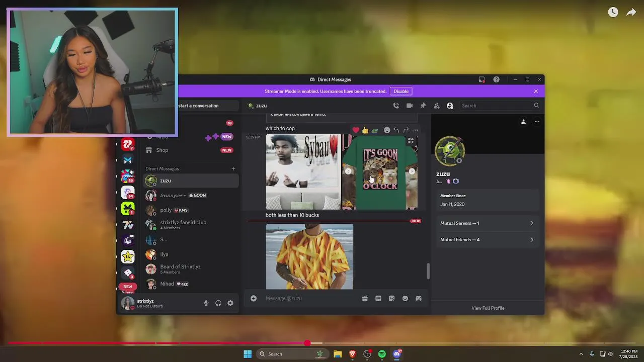This screenshot has height=362, width=644.
Task: Open the Watch Later clock icon
Action: 613,12
